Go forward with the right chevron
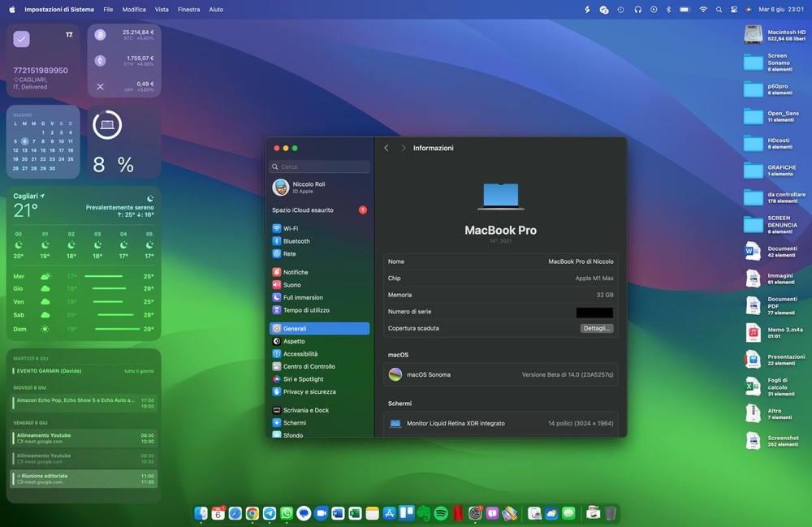 click(x=404, y=148)
